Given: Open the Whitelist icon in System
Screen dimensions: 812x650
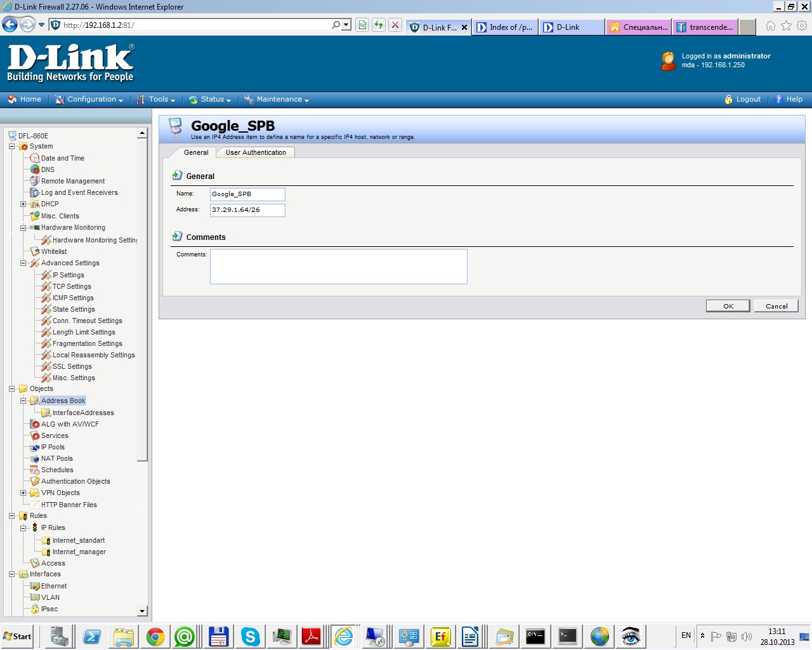Looking at the screenshot, I should click(35, 251).
